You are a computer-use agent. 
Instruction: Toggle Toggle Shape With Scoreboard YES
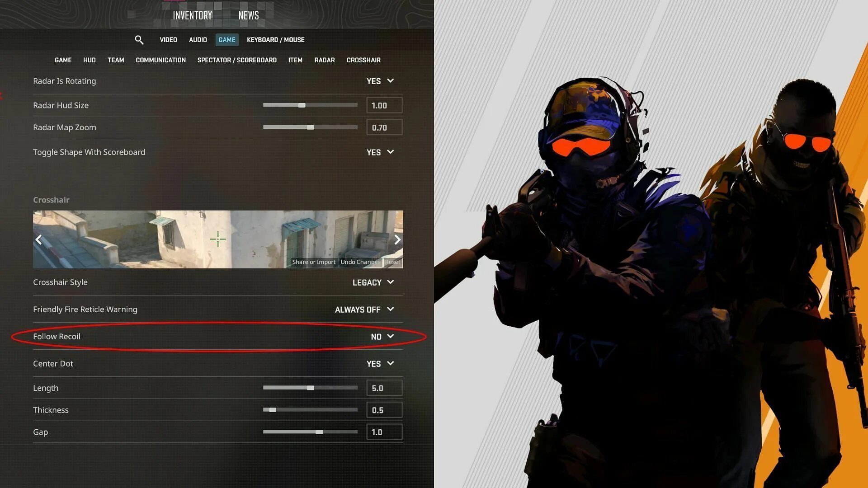(380, 151)
